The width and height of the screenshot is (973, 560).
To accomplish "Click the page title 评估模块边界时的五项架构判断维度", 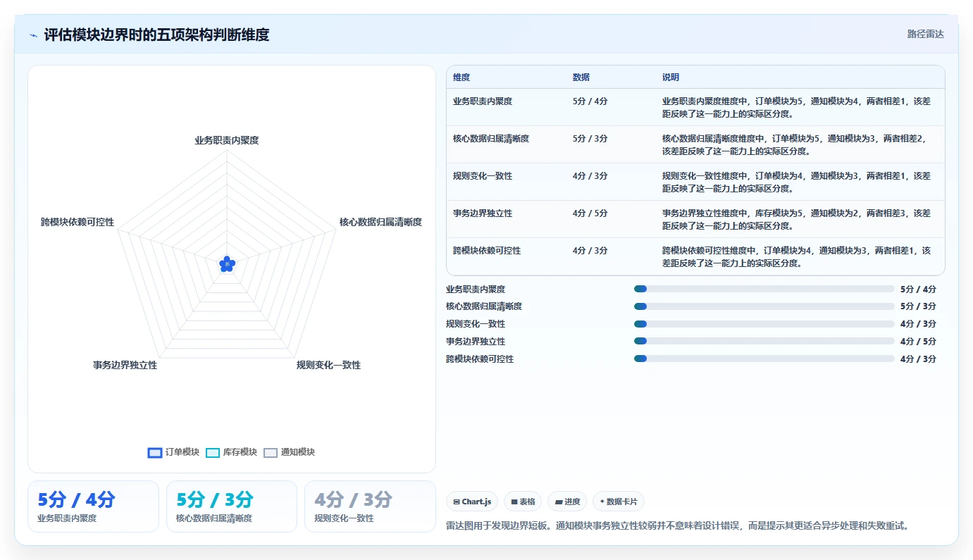I will pyautogui.click(x=156, y=35).
